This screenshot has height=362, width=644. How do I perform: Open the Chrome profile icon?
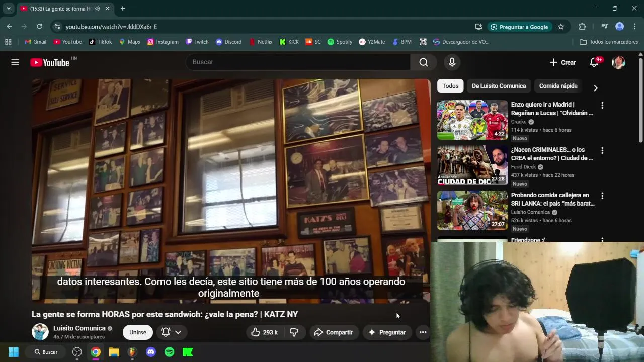point(620,27)
